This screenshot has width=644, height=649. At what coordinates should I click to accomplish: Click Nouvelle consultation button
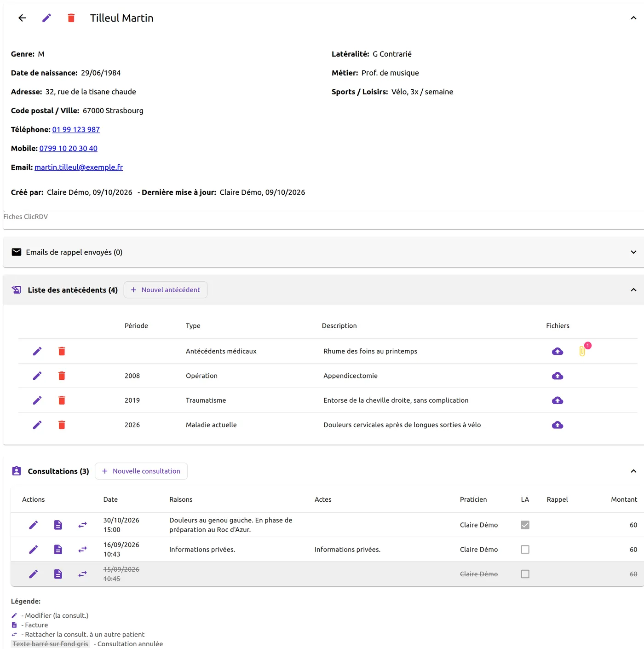click(x=141, y=471)
